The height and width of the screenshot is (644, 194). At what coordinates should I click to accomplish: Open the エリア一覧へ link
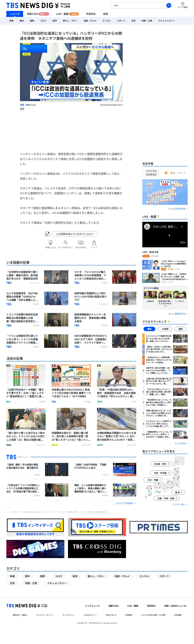pyautogui.click(x=180, y=504)
